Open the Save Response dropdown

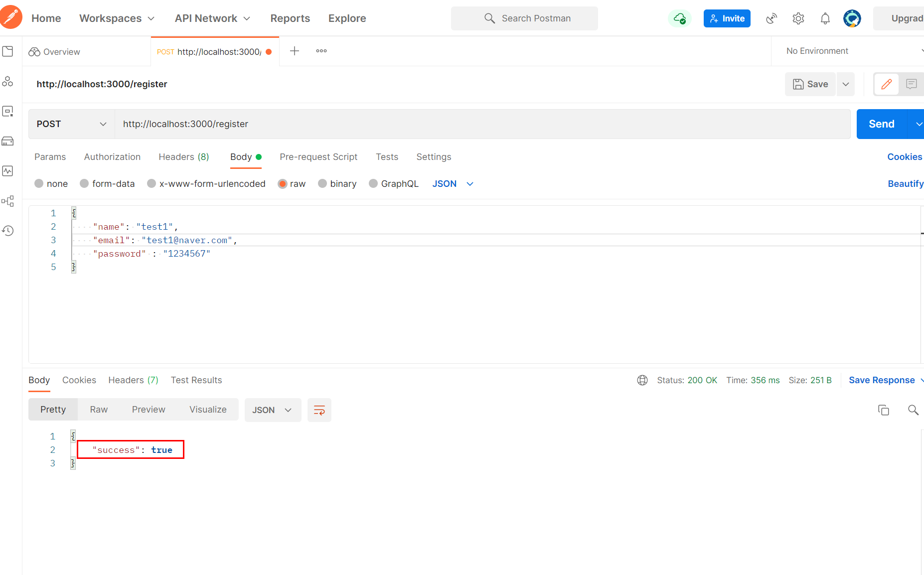point(886,380)
